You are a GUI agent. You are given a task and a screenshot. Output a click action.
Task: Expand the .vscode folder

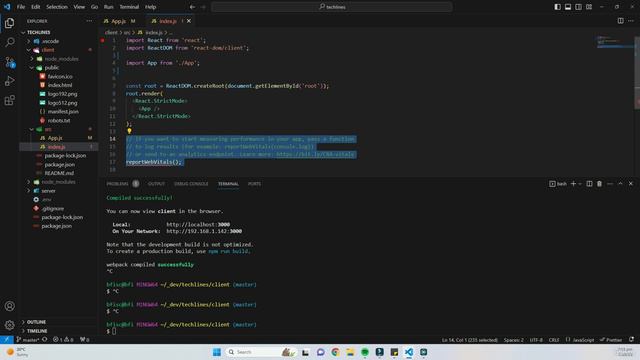(59, 41)
